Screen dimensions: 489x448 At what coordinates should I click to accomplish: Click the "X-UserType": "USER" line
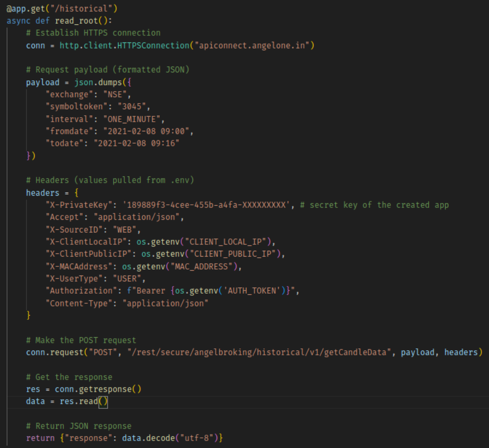click(95, 279)
